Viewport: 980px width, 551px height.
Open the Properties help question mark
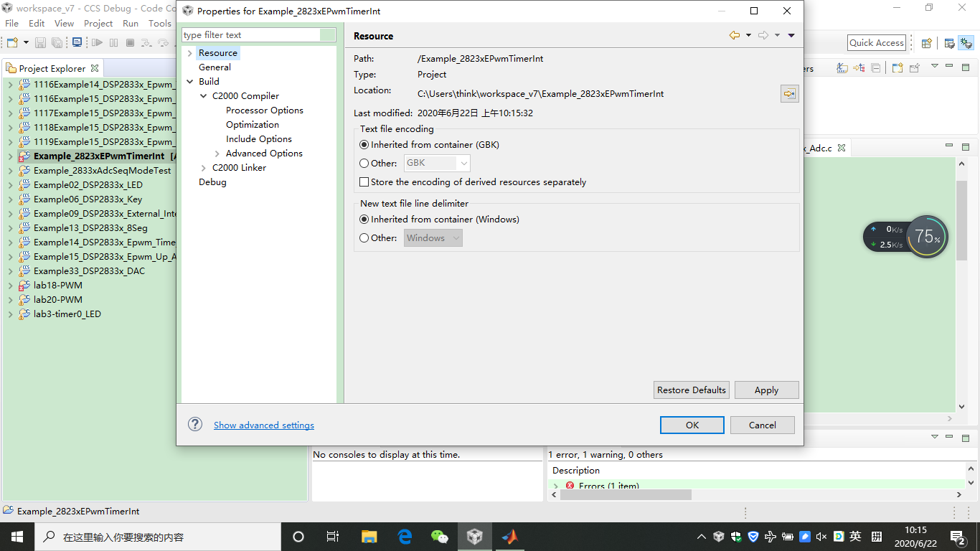pyautogui.click(x=195, y=424)
